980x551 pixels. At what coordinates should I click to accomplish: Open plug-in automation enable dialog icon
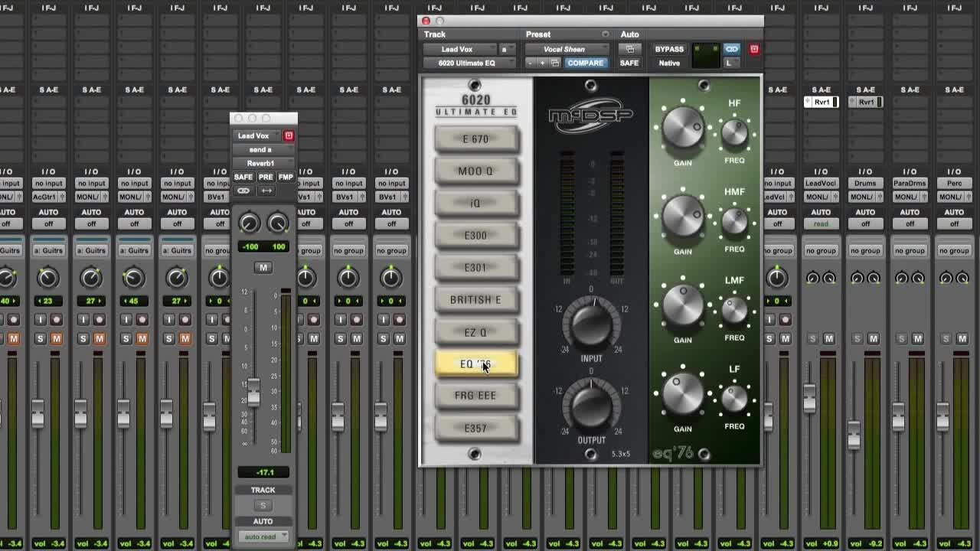coord(629,49)
